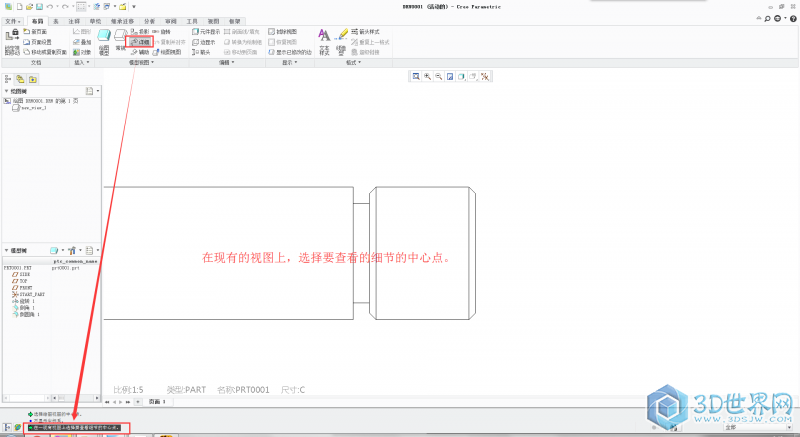Click the 对象 insert object button
800x437 pixels.
[x=82, y=52]
